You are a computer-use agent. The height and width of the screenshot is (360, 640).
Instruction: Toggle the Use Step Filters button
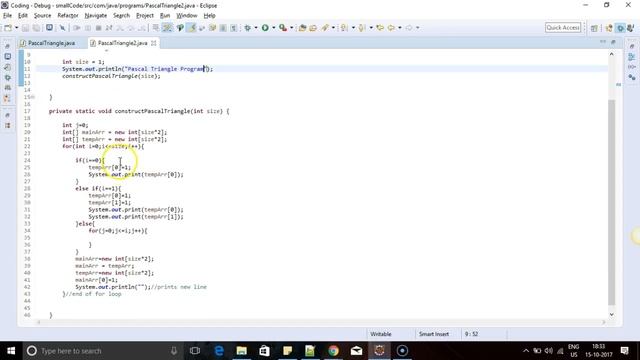pyautogui.click(x=167, y=28)
